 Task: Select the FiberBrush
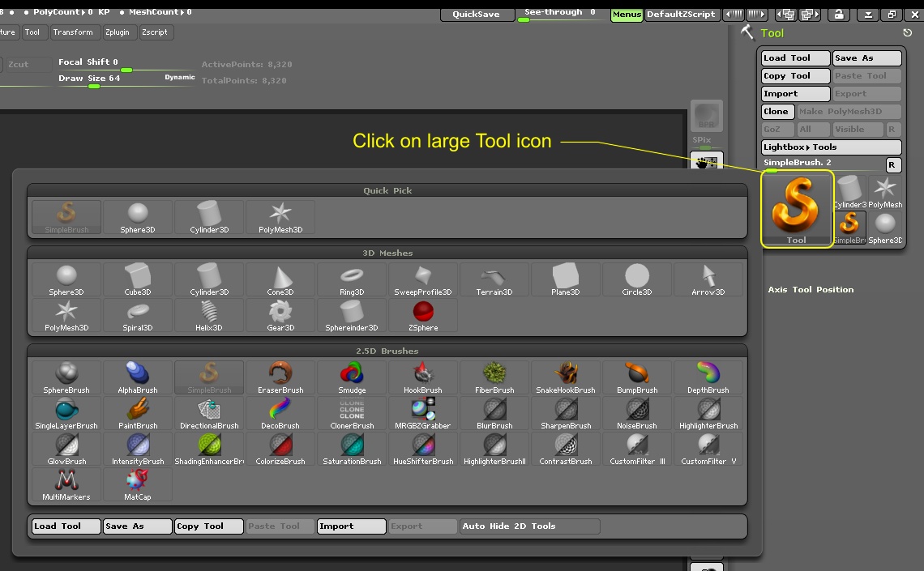(x=494, y=378)
